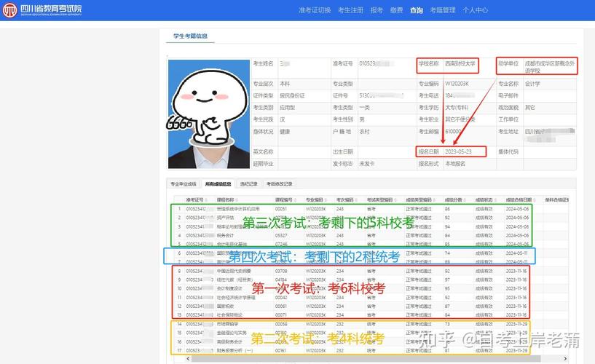Image resolution: width=595 pixels, height=364 pixels.
Task: Click the 本地报名 value
Action: click(x=455, y=164)
